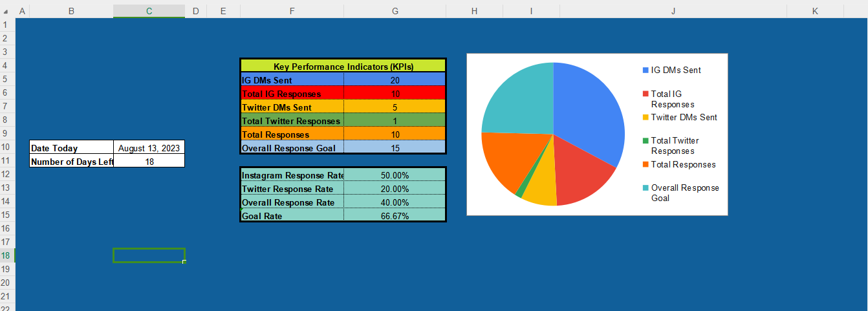Select 'Twitter Response Rate' label cell
The image size is (868, 311).
292,188
